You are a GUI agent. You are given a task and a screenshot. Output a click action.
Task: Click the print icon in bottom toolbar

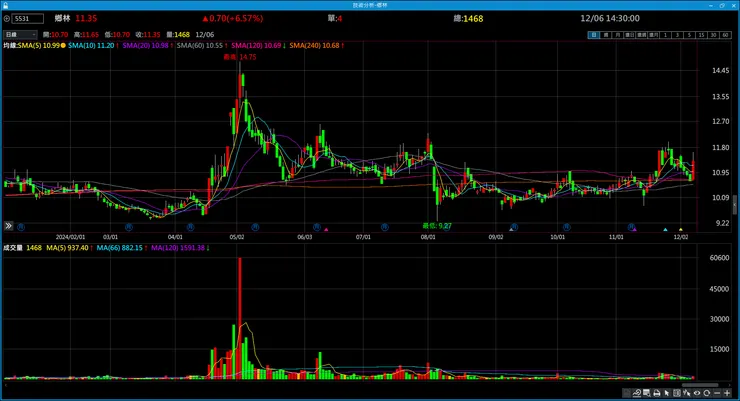click(x=657, y=393)
